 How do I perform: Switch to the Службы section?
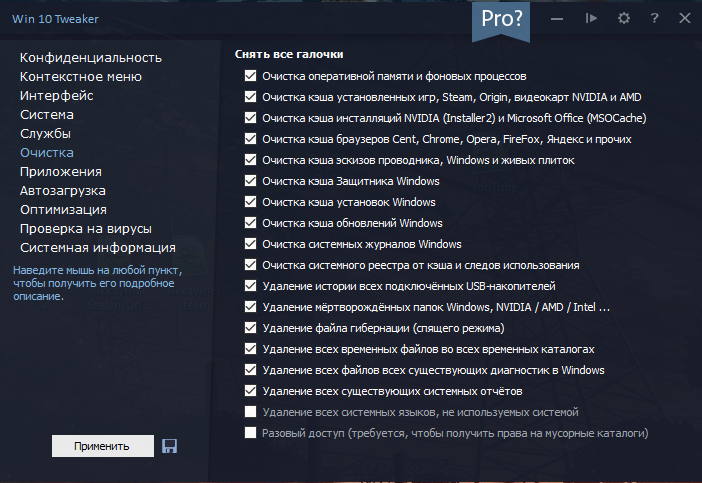tap(45, 133)
